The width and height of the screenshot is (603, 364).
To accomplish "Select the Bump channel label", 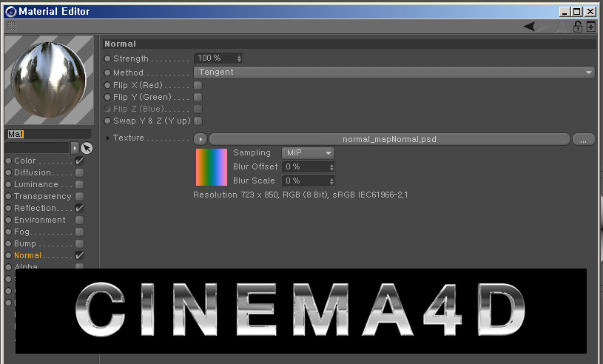I will 25,243.
